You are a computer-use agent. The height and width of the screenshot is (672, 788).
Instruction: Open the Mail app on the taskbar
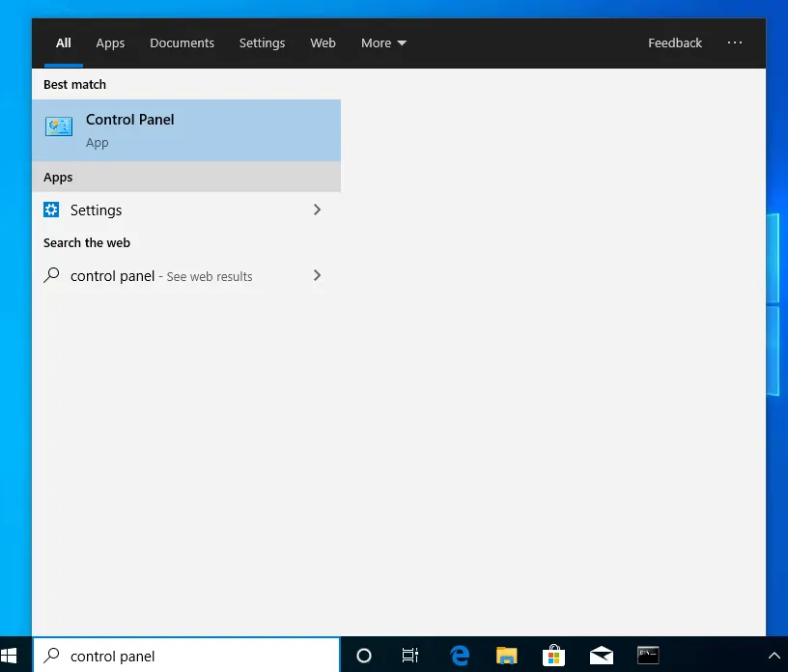pos(601,656)
